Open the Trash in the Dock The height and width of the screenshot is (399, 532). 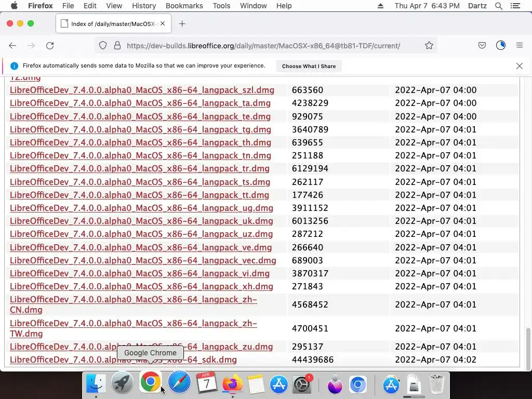(436, 384)
